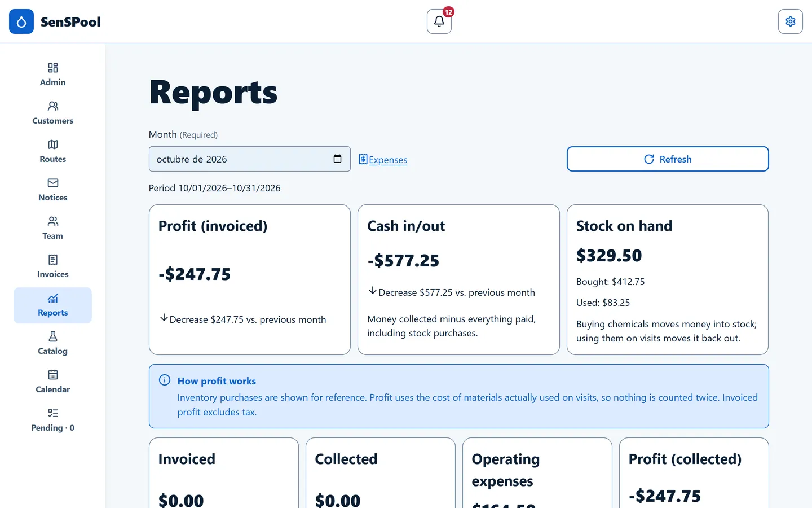
Task: Click the Calendar icon in sidebar
Action: [x=53, y=375]
